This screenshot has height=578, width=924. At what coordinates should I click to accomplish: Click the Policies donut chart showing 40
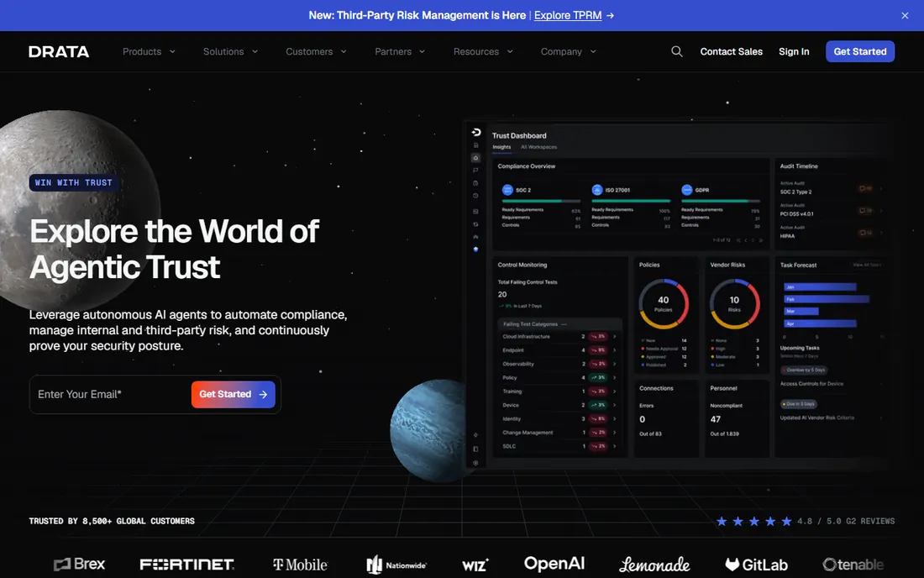(x=664, y=304)
